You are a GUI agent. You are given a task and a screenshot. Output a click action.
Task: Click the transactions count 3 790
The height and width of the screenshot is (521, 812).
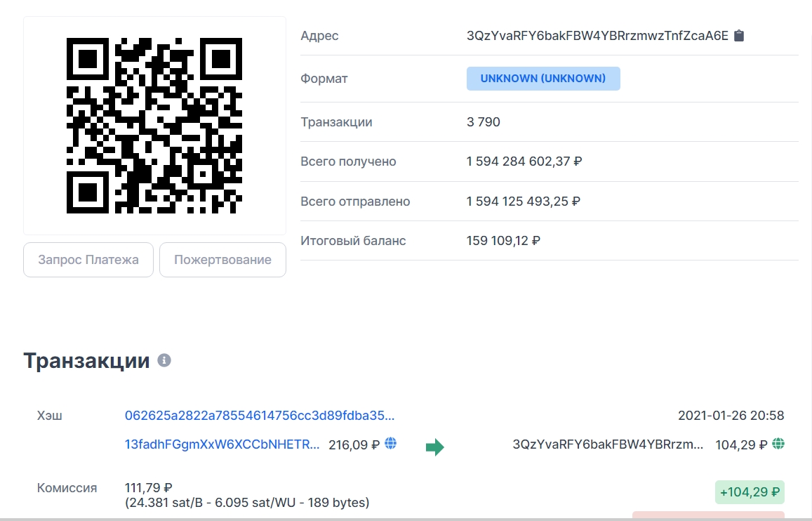pos(484,122)
